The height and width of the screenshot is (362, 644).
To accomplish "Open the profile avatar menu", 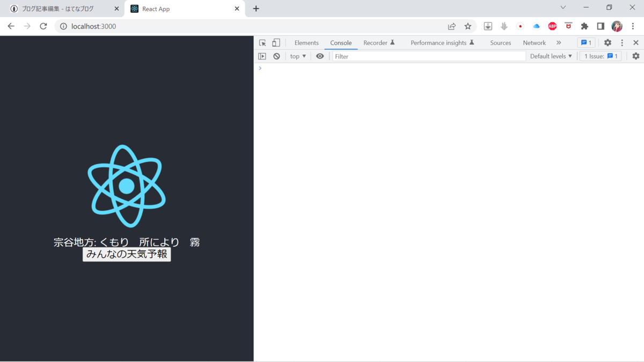I will pyautogui.click(x=617, y=26).
